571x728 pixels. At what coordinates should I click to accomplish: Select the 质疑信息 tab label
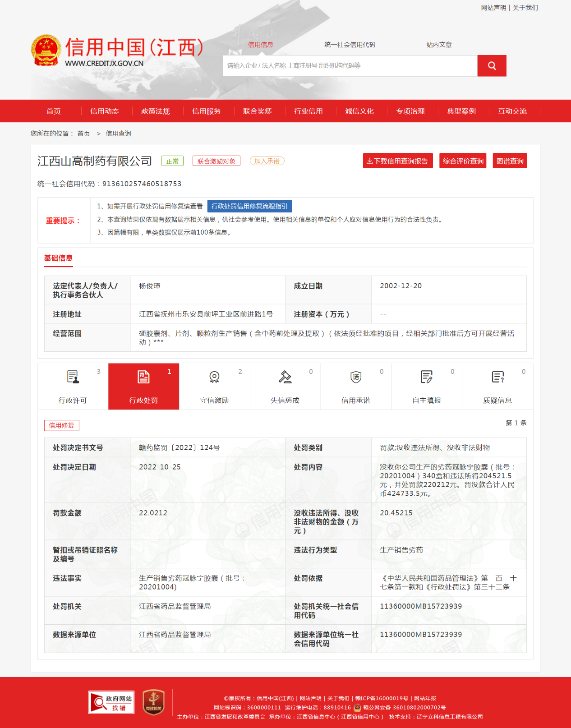[x=497, y=400]
